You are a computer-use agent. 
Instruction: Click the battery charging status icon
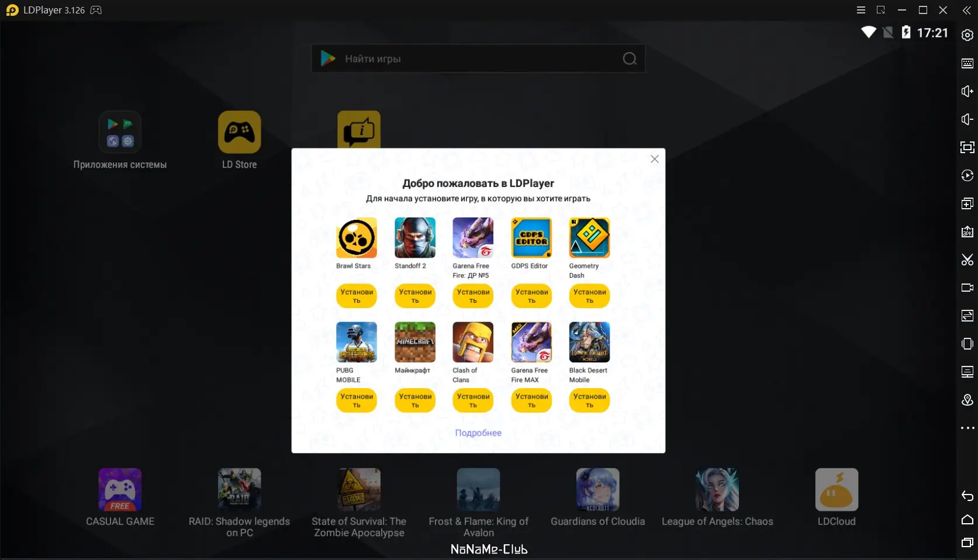tap(906, 32)
